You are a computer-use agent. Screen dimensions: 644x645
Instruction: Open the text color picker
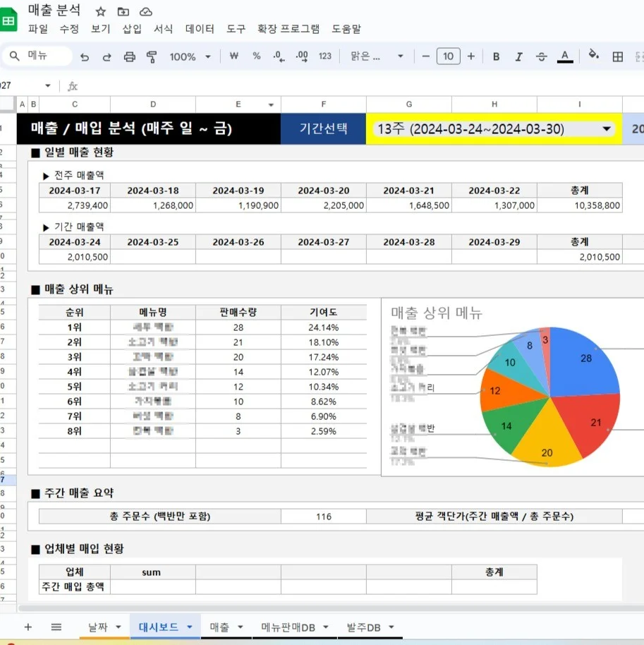[x=565, y=56]
